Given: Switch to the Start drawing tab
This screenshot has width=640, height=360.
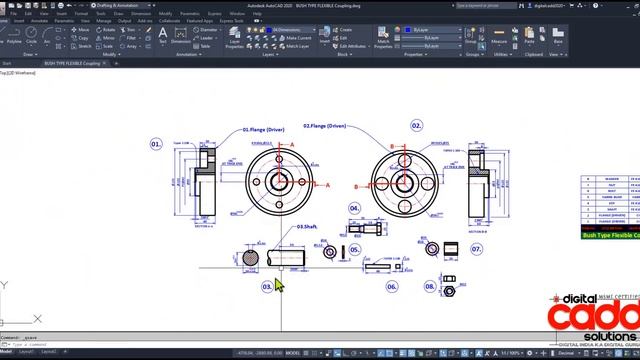Looking at the screenshot, I should [x=7, y=64].
